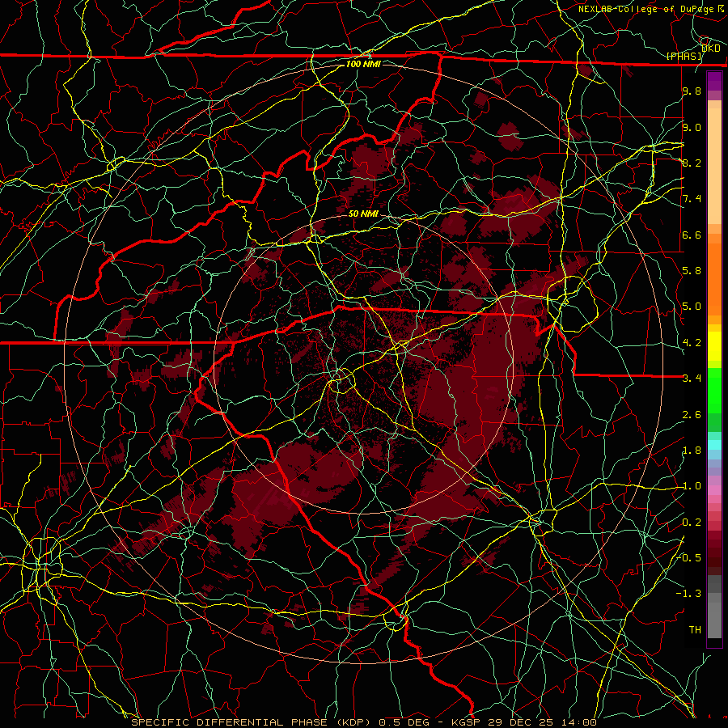Click the 9.0 value on the scale
Screen dimensions: 728x728
click(x=692, y=127)
